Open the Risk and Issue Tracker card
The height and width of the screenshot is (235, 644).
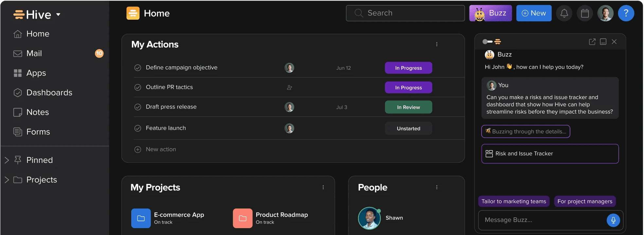tap(550, 154)
